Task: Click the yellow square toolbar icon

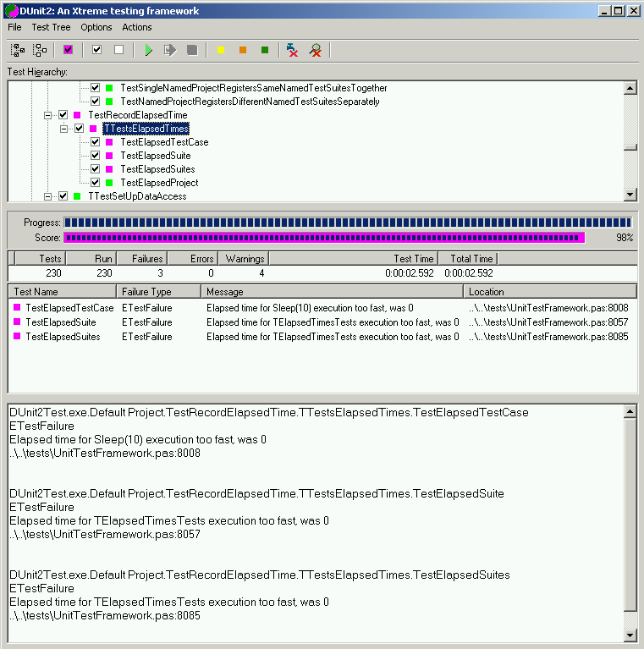Action: point(221,50)
